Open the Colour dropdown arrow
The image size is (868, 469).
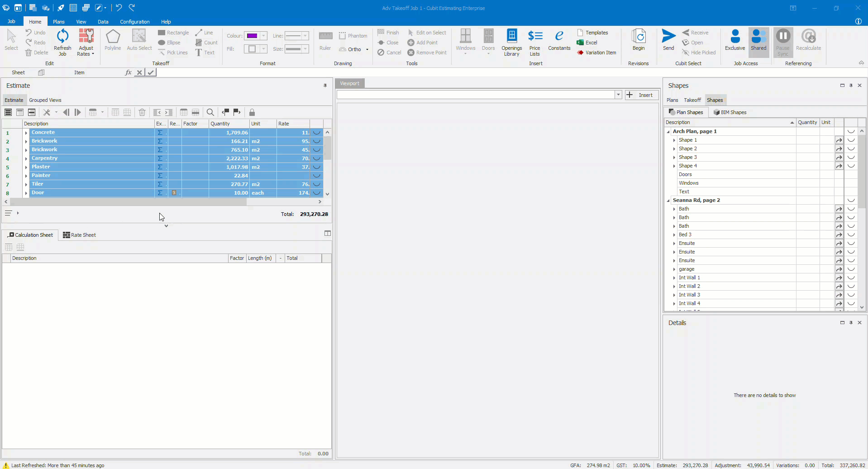click(x=263, y=36)
